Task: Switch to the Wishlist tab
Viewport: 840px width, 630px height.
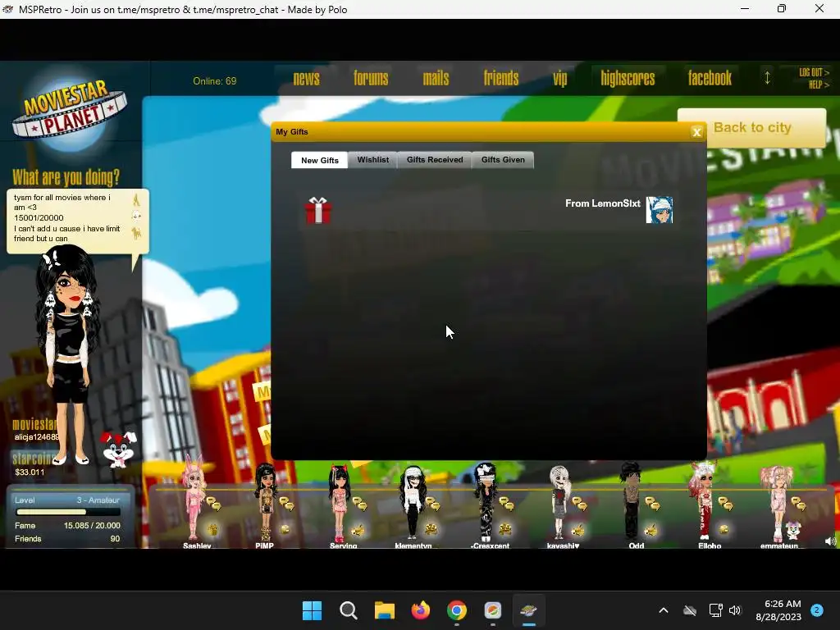Action: [373, 160]
